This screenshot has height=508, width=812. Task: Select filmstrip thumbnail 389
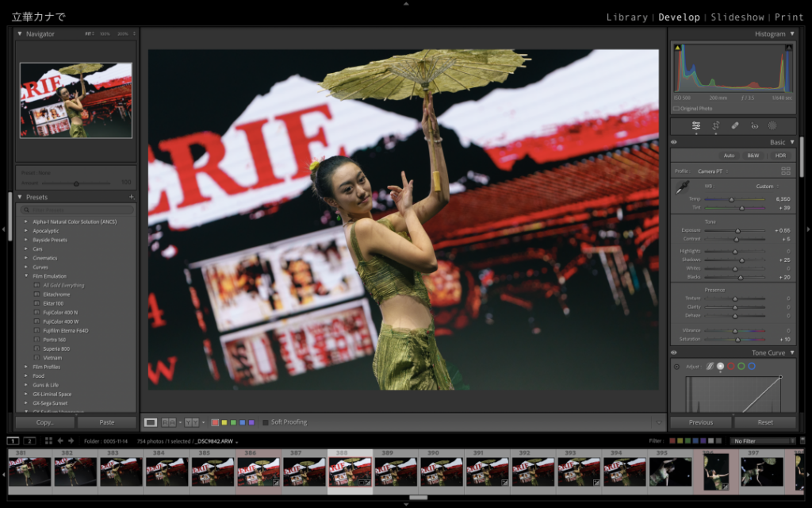tap(396, 471)
